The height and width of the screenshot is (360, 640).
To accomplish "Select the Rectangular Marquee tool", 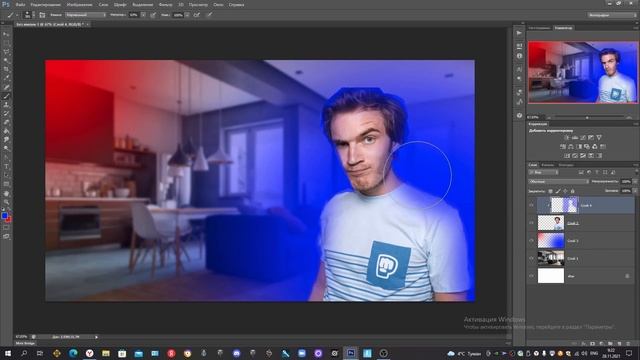I will point(6,43).
